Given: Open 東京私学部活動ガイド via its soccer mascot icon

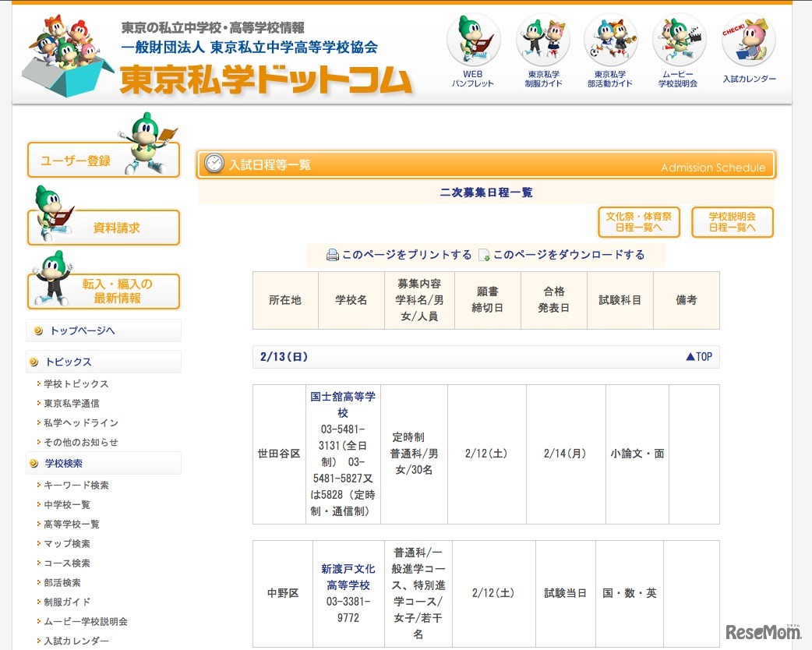Looking at the screenshot, I should pyautogui.click(x=610, y=39).
